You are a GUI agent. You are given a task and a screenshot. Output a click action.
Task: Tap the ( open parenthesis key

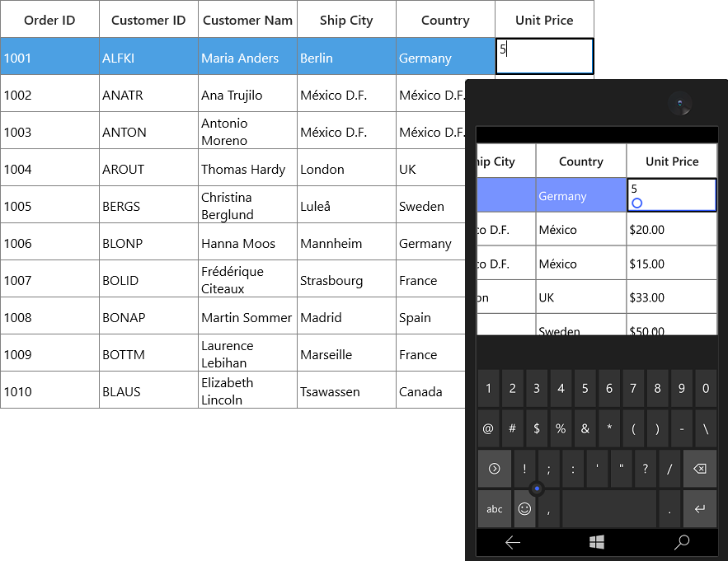tap(633, 428)
